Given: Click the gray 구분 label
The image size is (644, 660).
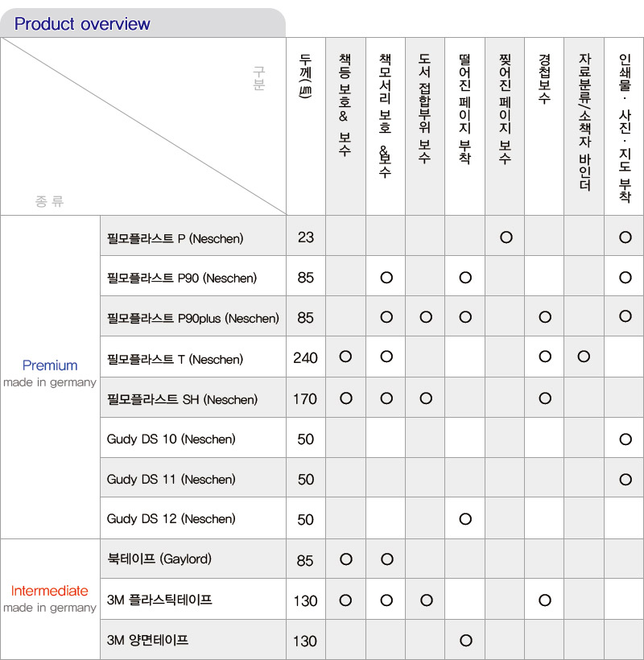Looking at the screenshot, I should click(x=259, y=78).
